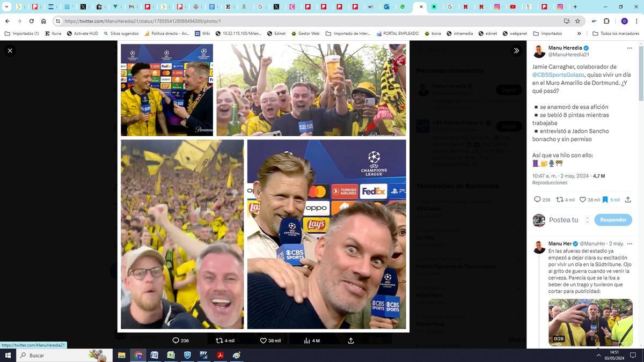
Task: Open Adobe Acrobat from the taskbar
Action: click(220, 355)
